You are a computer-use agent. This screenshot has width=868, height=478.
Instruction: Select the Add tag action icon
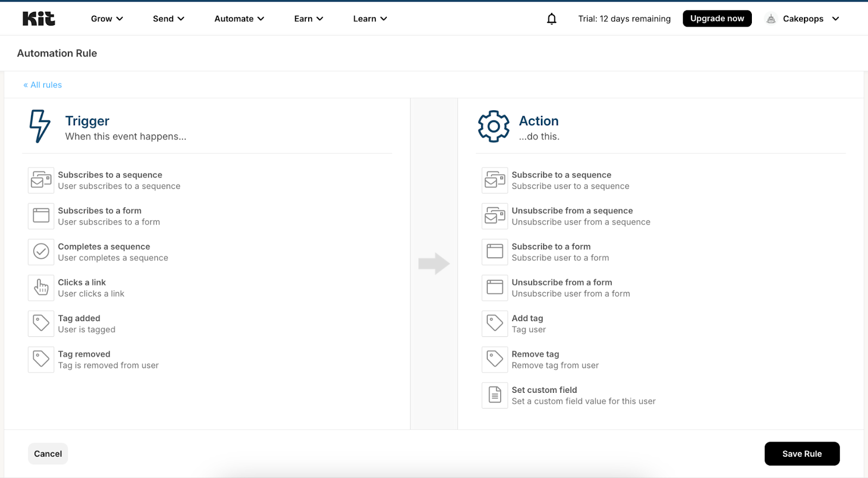495,323
